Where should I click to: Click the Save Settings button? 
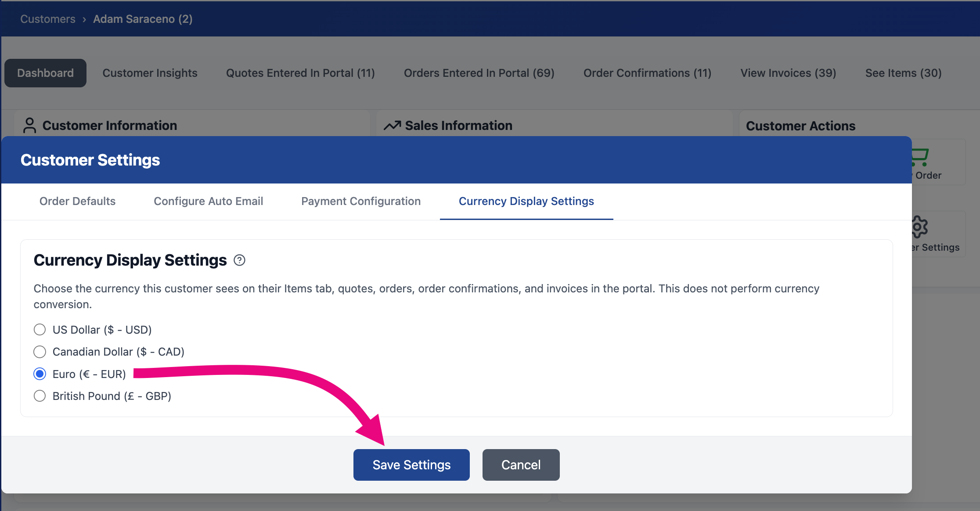tap(411, 465)
